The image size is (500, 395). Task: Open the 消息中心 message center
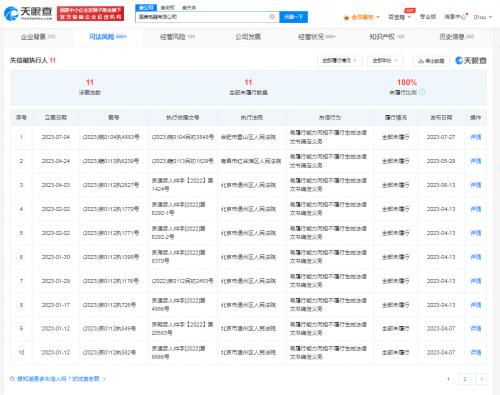pyautogui.click(x=455, y=17)
